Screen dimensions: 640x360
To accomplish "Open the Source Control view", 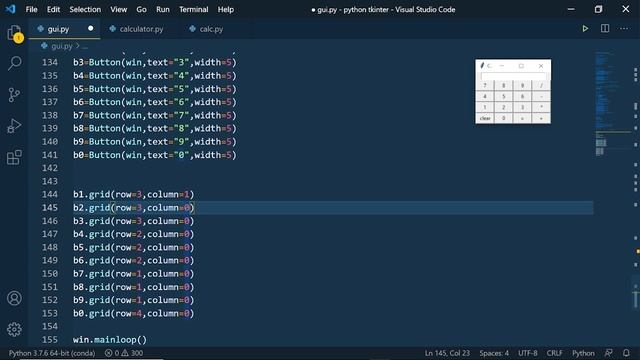I will pyautogui.click(x=14, y=95).
